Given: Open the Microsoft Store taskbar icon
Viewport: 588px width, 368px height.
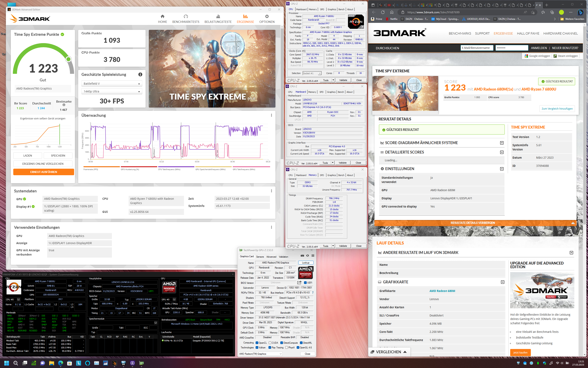Looking at the screenshot, I should click(x=69, y=363).
